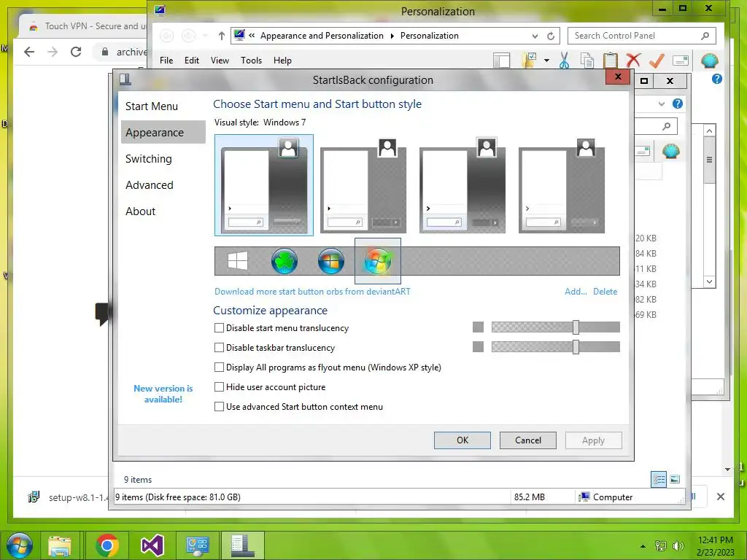747x560 pixels.
Task: Open File Explorer from the taskbar
Action: [60, 545]
